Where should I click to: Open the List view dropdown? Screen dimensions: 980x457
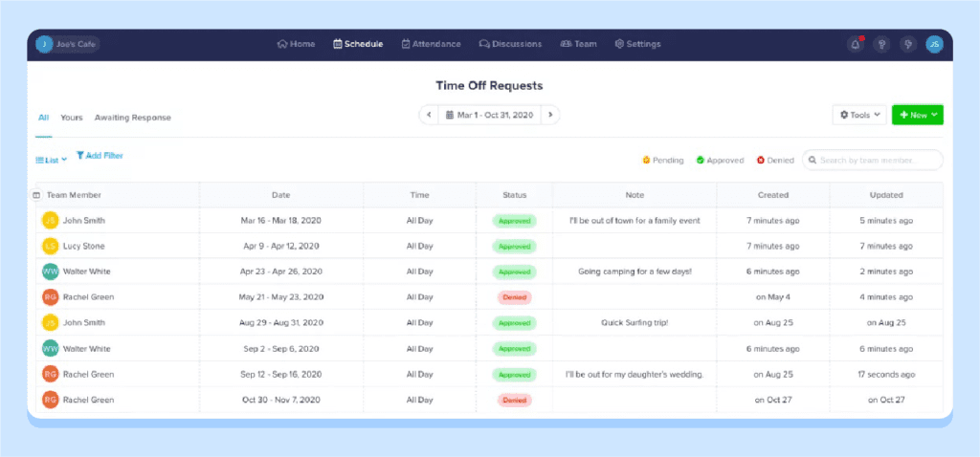51,160
